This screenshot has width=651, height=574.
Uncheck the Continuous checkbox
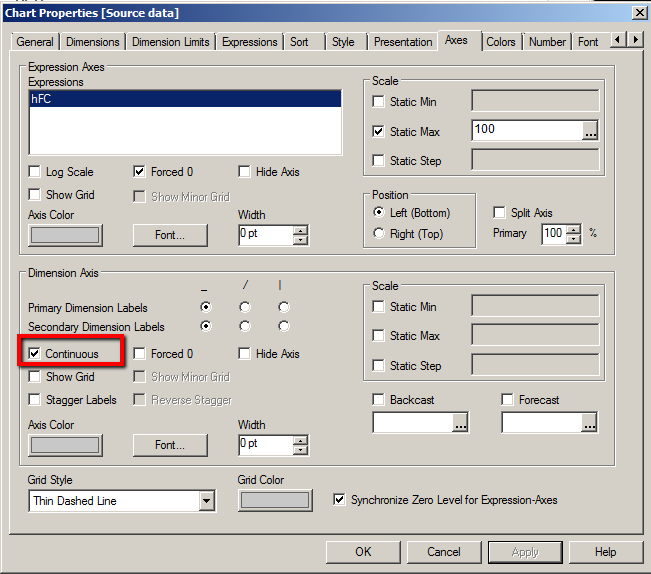pyautogui.click(x=35, y=354)
